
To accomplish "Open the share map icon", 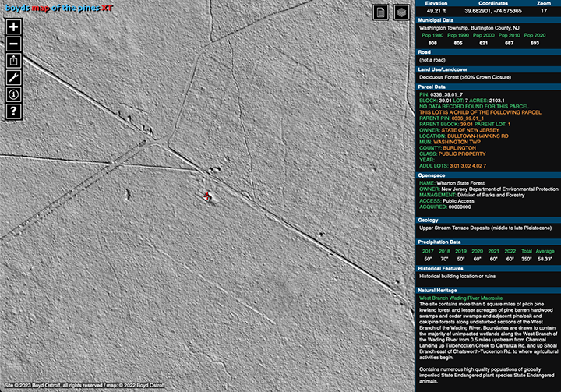I will pos(13,61).
